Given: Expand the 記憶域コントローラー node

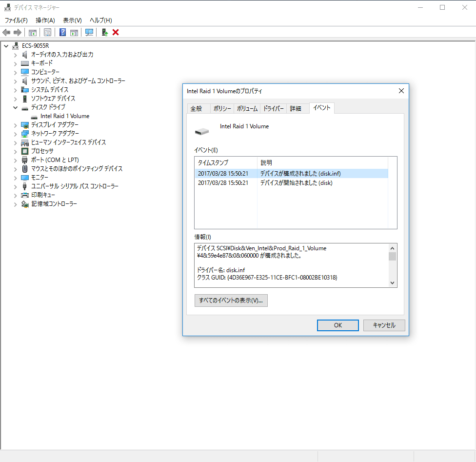Looking at the screenshot, I should tap(15, 204).
